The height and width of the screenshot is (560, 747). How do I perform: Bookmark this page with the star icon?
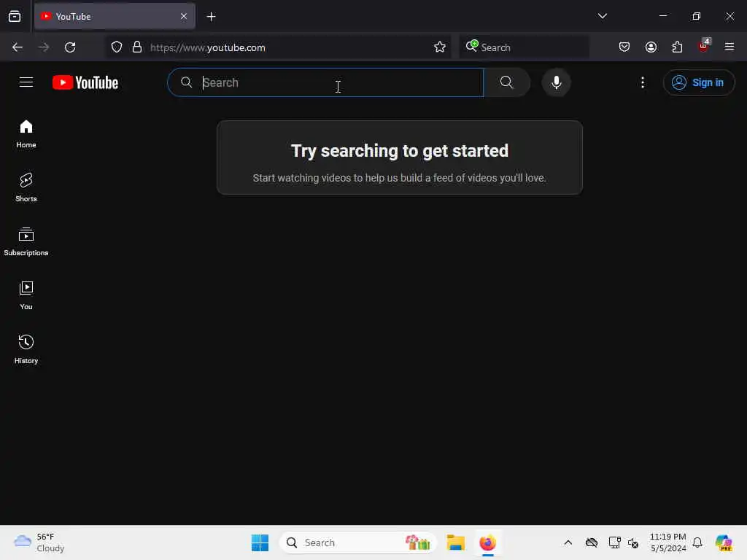point(440,47)
